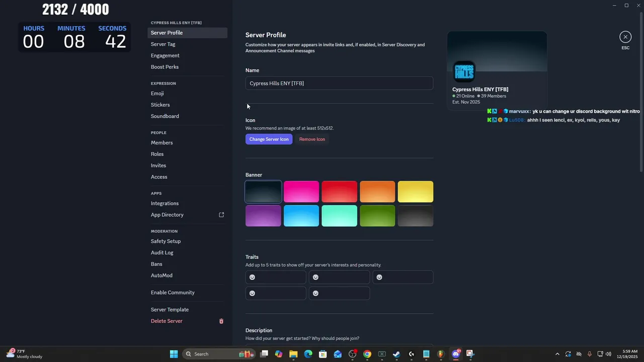Open Access settings
The height and width of the screenshot is (362, 644).
click(x=187, y=177)
